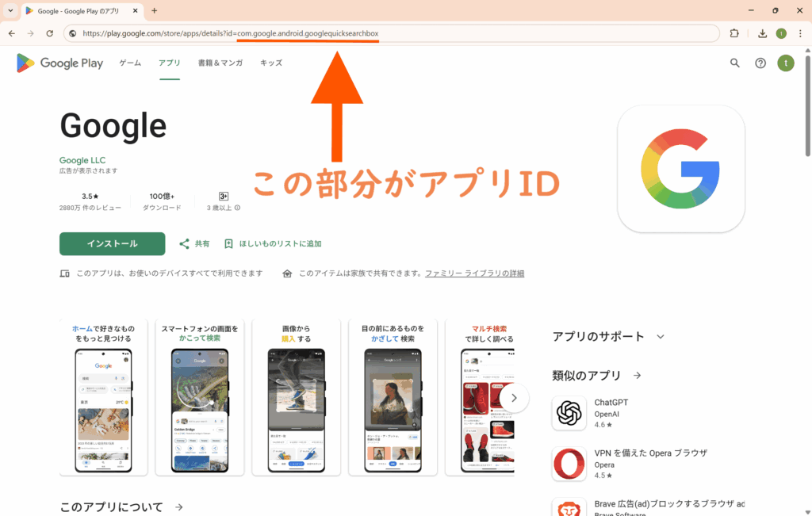Switch to the ゲーム tab
812x516 pixels.
pos(130,63)
